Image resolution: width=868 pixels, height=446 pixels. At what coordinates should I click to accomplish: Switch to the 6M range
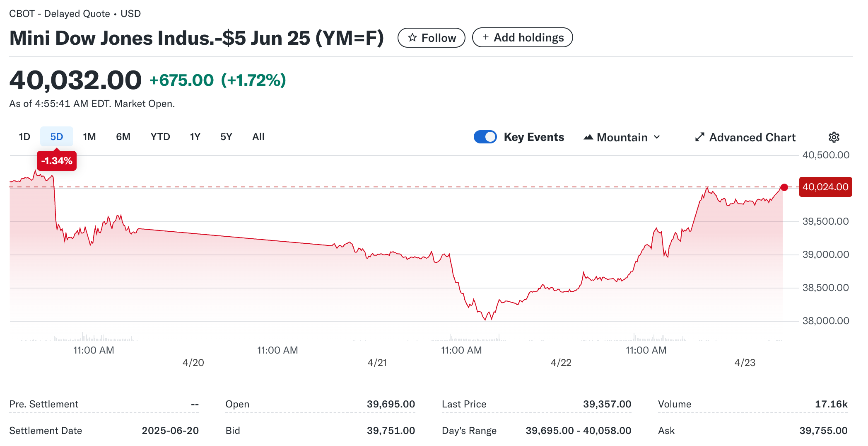point(123,137)
